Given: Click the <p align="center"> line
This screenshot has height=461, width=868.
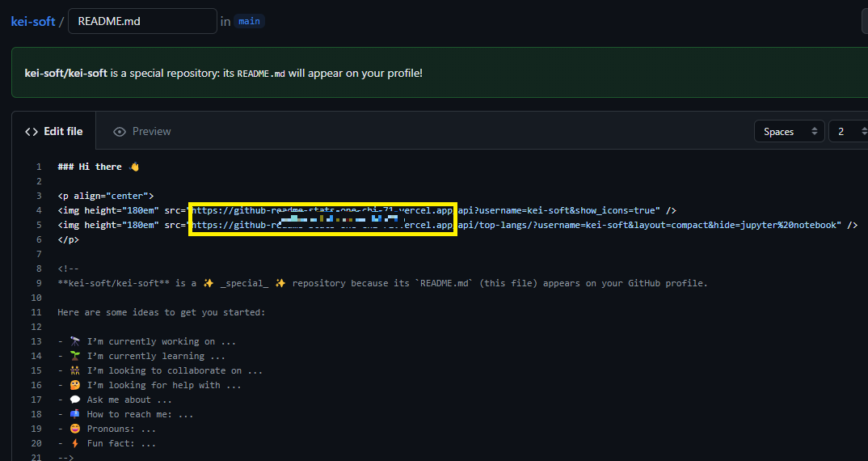Looking at the screenshot, I should (x=105, y=196).
